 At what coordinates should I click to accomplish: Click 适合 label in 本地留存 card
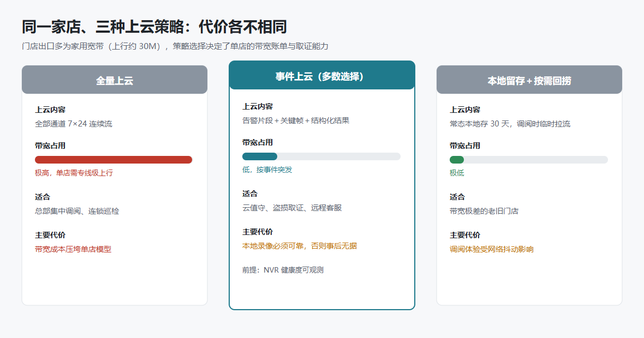(x=457, y=197)
